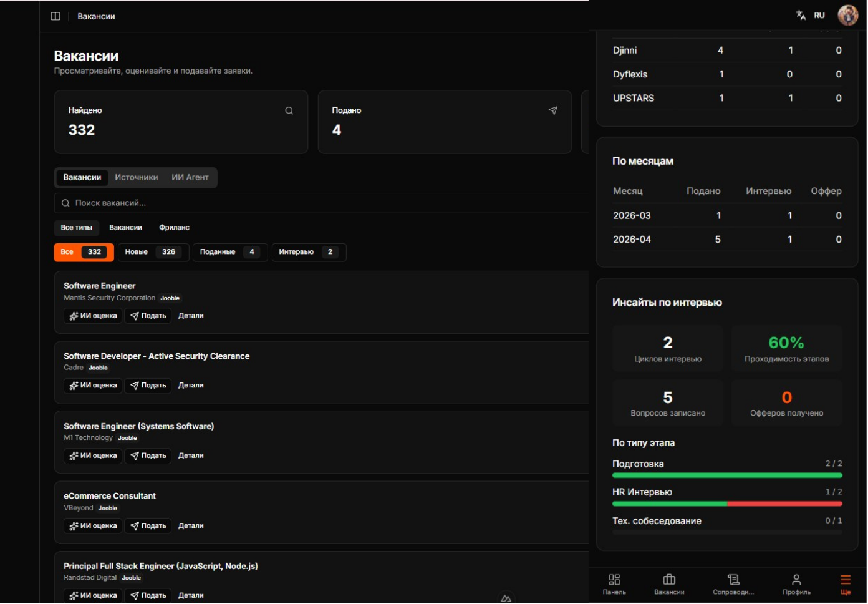
Task: Switch to the ИИ Агент tab
Action: (190, 177)
